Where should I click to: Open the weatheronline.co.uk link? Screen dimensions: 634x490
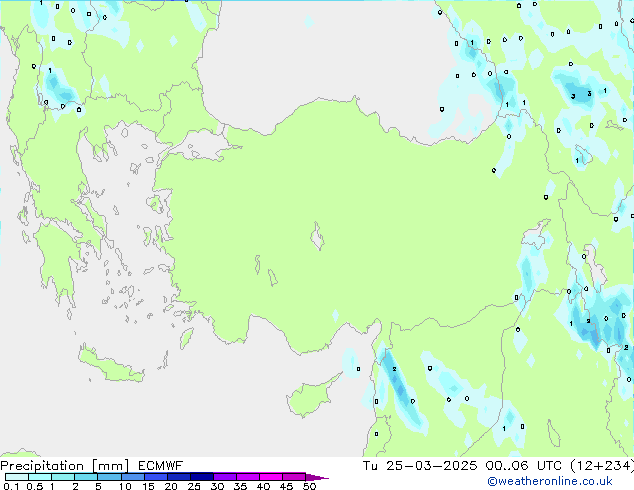[x=550, y=481]
